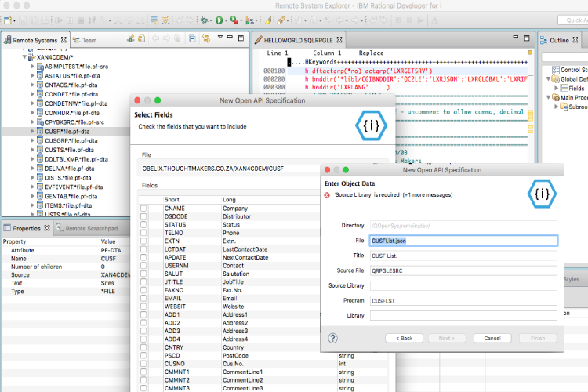Close the Properties view tab

coord(47,227)
